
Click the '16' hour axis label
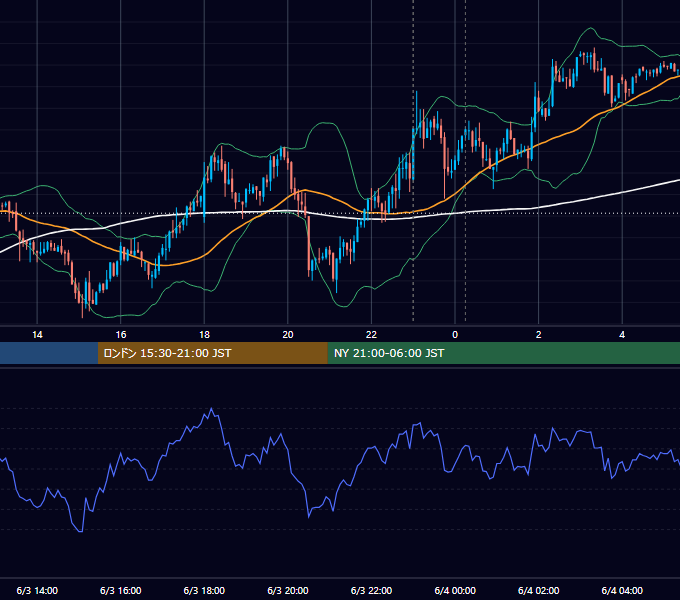tap(121, 335)
